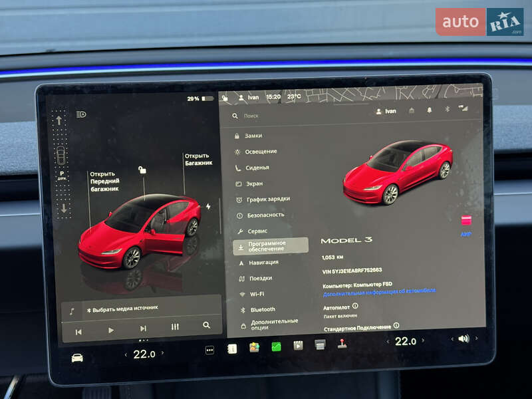Select the Программное обеспечение menu item
The height and width of the screenshot is (399, 532).
(271, 246)
